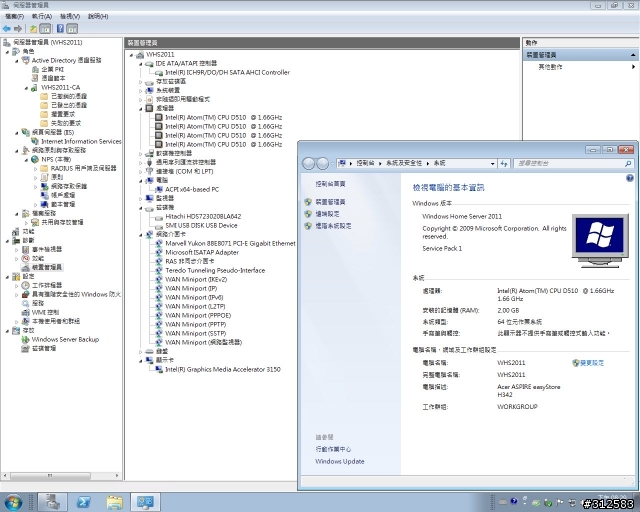Open the 擱置要求 folder
640x512 pixels.
[x=63, y=114]
